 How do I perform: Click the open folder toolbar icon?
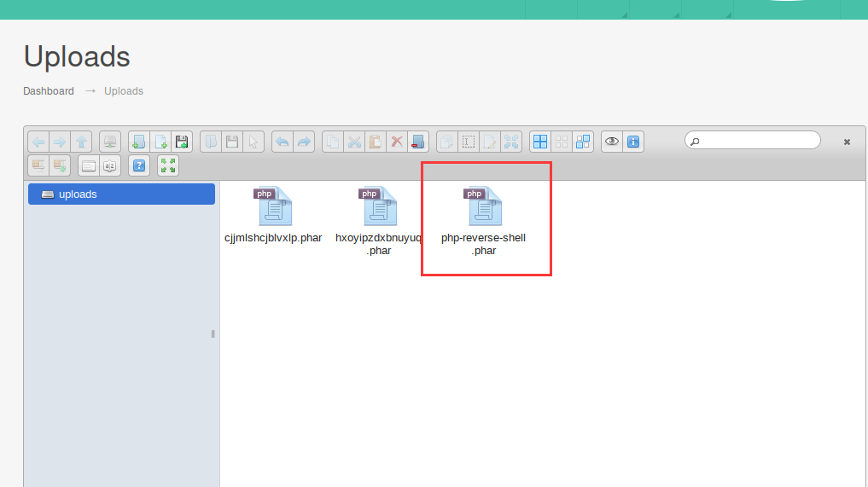pos(211,142)
